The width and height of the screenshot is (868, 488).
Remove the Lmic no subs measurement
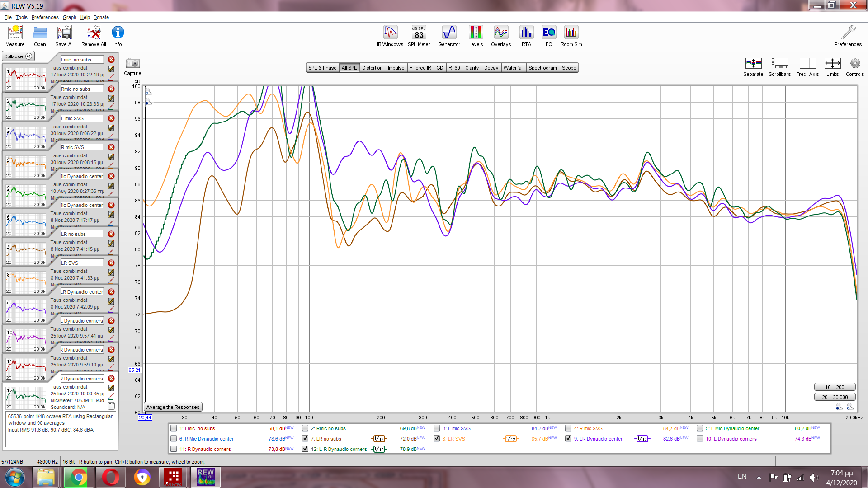[x=111, y=60]
